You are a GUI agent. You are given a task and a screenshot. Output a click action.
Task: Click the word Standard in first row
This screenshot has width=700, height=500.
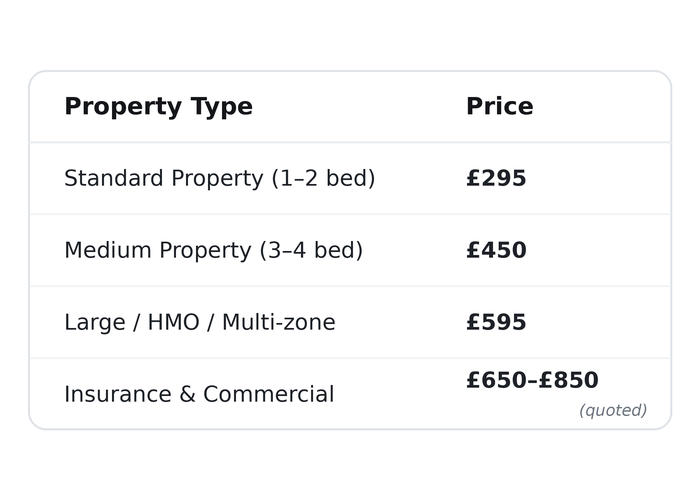point(114,178)
